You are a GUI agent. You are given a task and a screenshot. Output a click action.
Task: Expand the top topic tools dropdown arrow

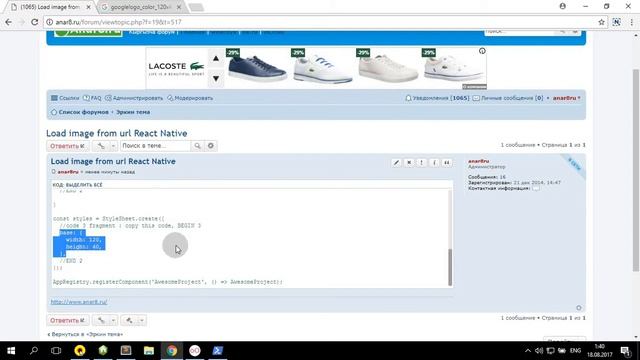[113, 146]
